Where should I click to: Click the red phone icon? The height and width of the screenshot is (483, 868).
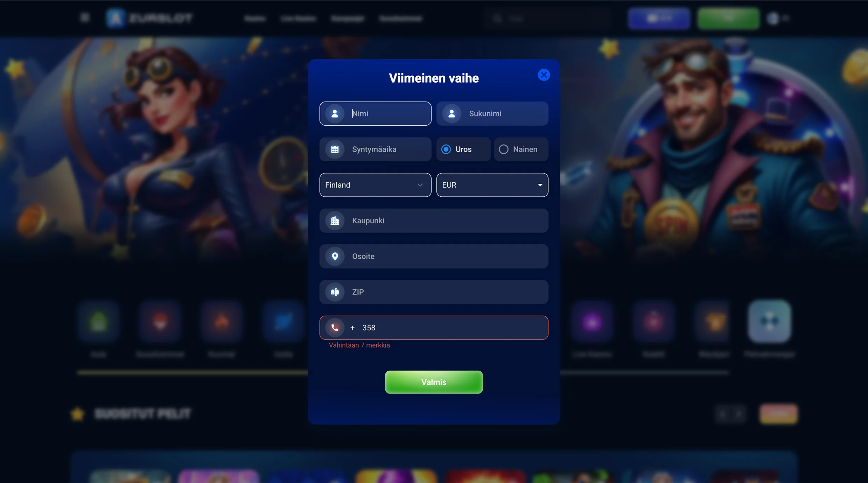click(x=335, y=328)
